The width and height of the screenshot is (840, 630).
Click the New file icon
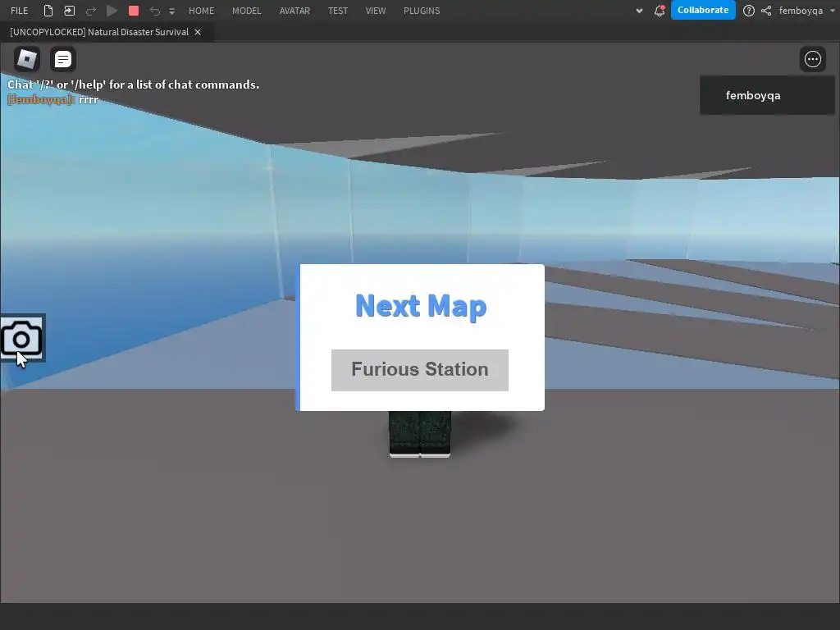pos(48,11)
